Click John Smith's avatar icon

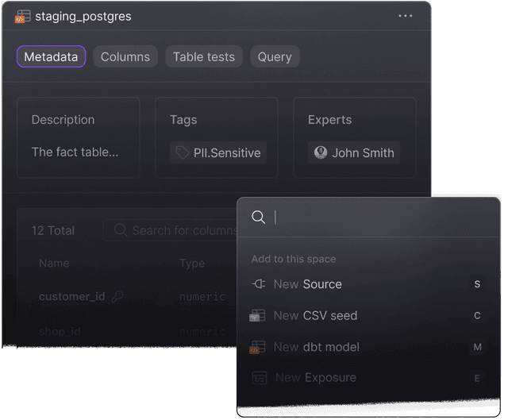(x=321, y=152)
